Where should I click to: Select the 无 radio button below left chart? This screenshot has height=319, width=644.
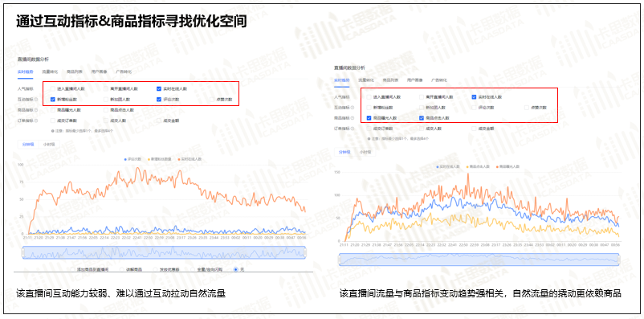coord(236,269)
